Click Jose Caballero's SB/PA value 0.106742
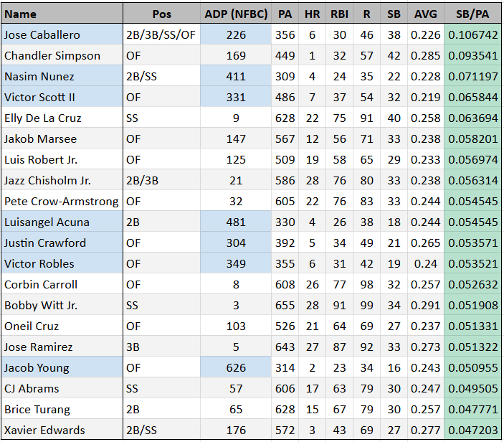Viewport: 504px width, 442px height. tap(472, 34)
